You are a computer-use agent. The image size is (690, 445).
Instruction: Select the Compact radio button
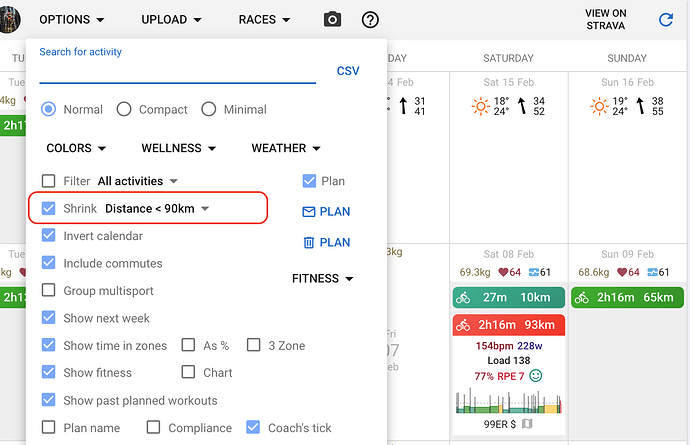tap(124, 109)
